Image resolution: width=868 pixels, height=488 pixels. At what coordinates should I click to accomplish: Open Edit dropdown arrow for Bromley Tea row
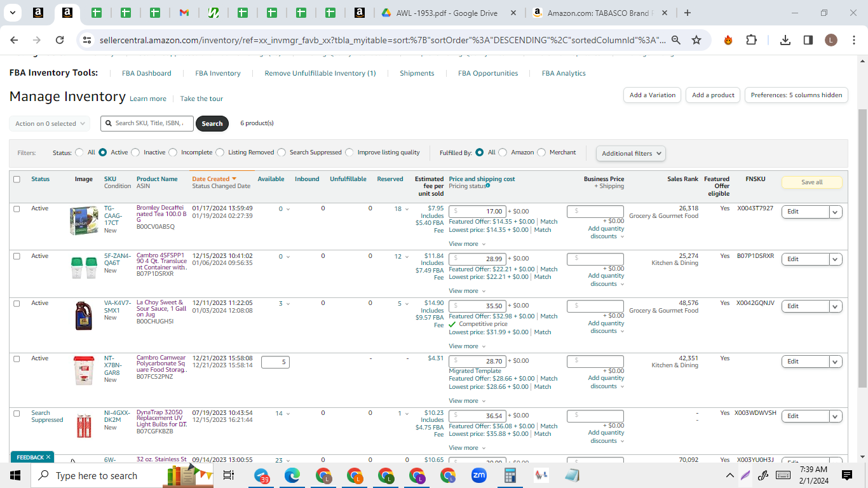(x=836, y=212)
